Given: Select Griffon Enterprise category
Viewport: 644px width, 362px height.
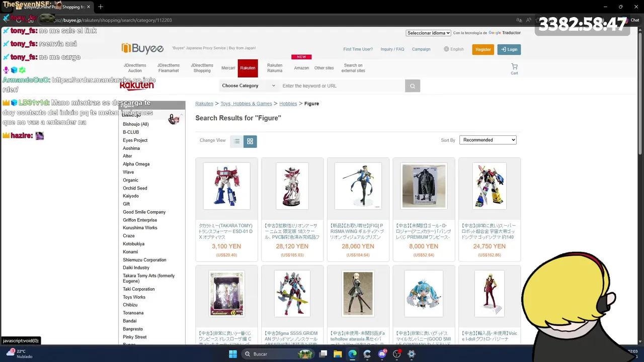Looking at the screenshot, I should pyautogui.click(x=140, y=220).
